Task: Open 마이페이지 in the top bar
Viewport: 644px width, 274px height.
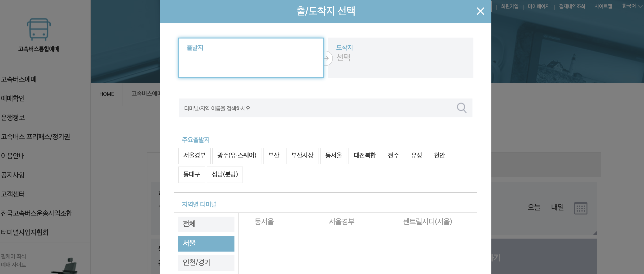Action: point(538,6)
